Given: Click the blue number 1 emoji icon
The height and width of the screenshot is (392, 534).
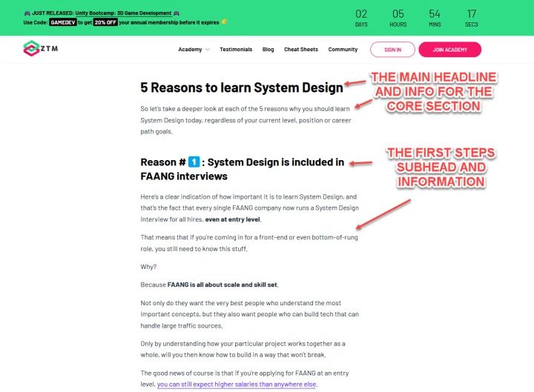Looking at the screenshot, I should click(194, 162).
